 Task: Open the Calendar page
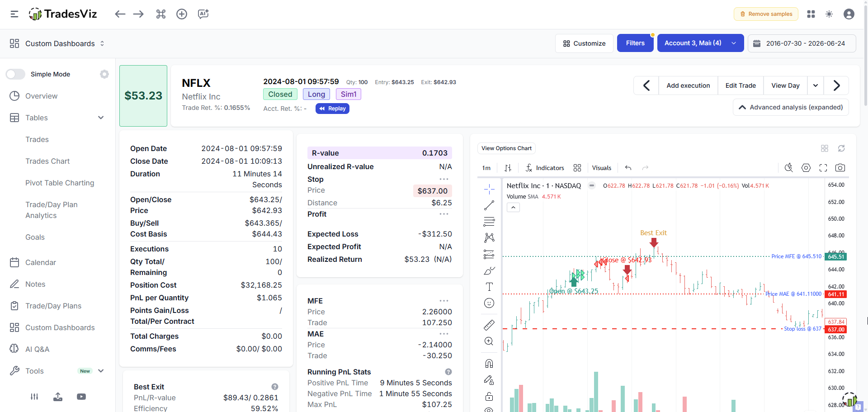point(40,262)
